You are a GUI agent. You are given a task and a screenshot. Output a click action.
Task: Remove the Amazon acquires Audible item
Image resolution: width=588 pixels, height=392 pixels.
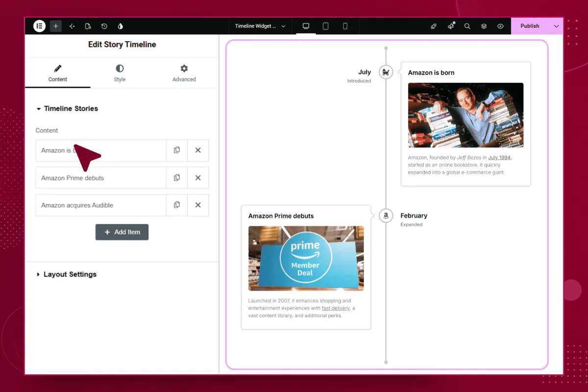198,205
